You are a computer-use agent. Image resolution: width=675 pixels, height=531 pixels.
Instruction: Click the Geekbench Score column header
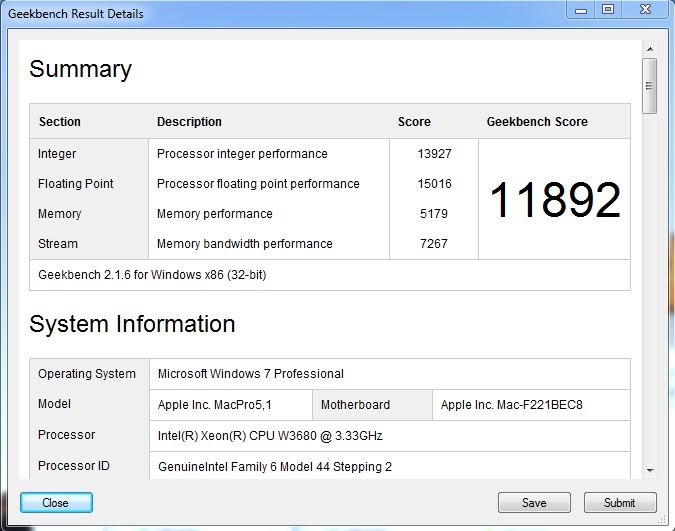click(537, 122)
